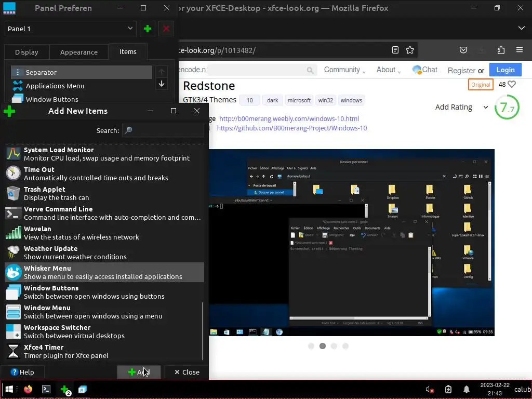Move selected item up with arrow
532x399 pixels.
tap(162, 72)
